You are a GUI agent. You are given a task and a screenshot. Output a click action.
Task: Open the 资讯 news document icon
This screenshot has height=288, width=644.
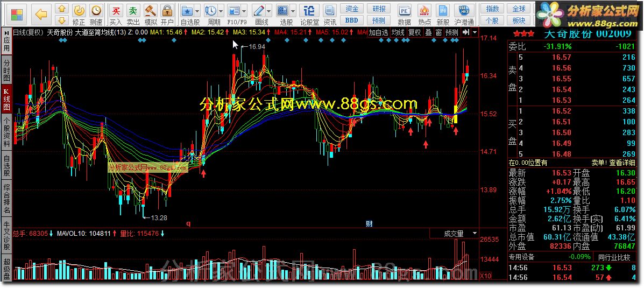pos(329,10)
